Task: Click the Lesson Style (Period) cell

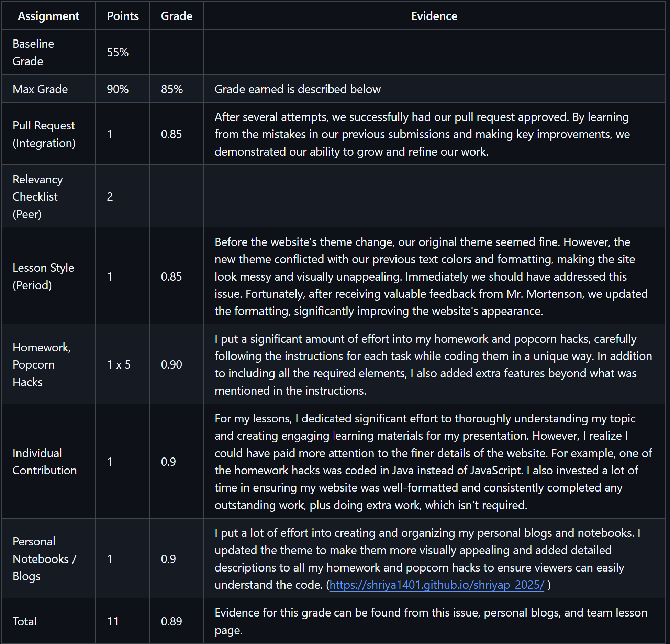Action: tap(43, 276)
